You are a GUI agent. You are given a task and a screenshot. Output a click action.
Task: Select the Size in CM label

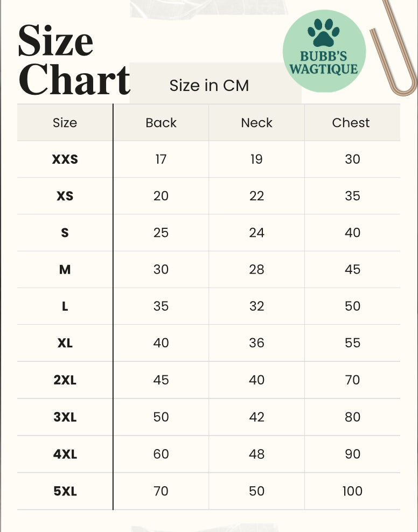pos(209,85)
